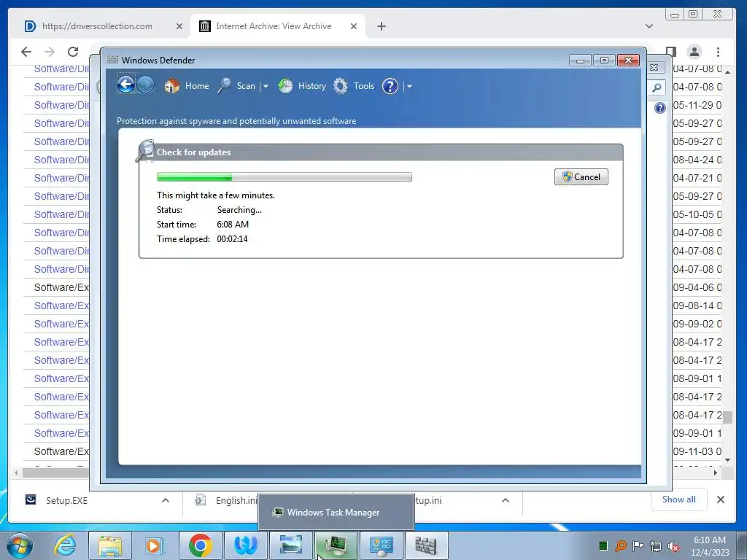This screenshot has height=560, width=747.
Task: Click the archive page vertical scrollbar thumb
Action: tap(727, 418)
